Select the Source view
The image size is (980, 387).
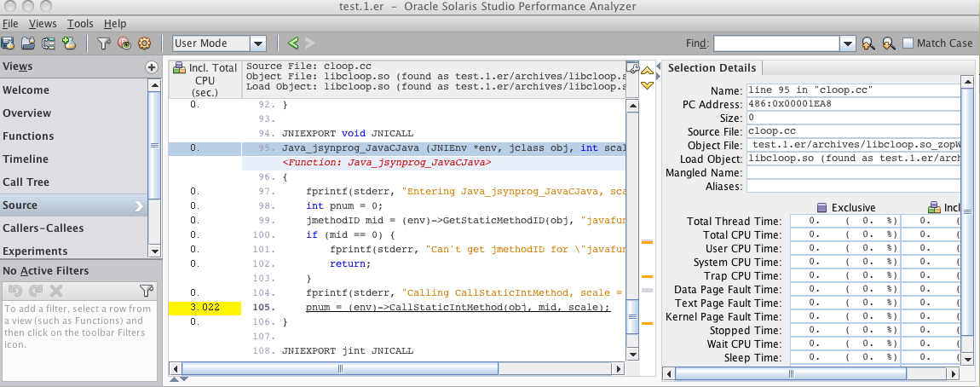click(x=74, y=205)
